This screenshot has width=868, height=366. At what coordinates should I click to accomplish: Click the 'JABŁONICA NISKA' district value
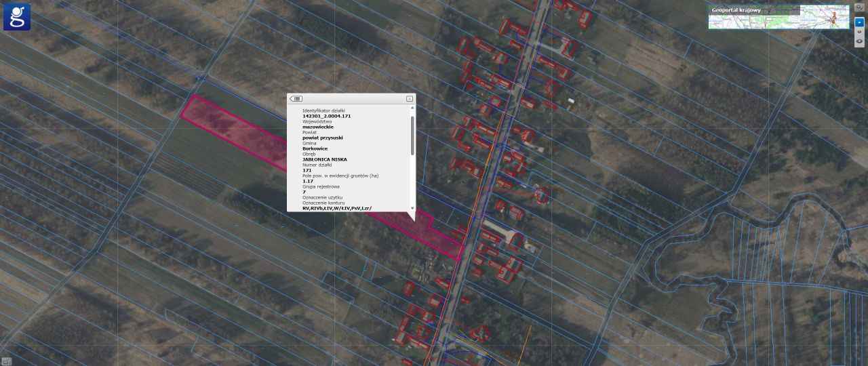pyautogui.click(x=325, y=159)
